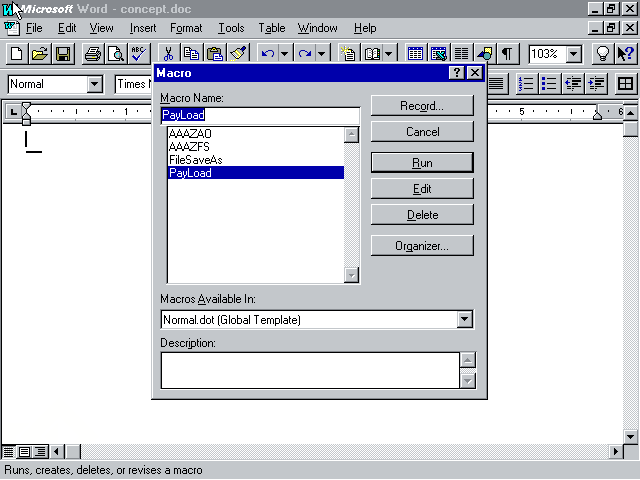Open the Format menu
The height and width of the screenshot is (480, 640).
click(186, 28)
